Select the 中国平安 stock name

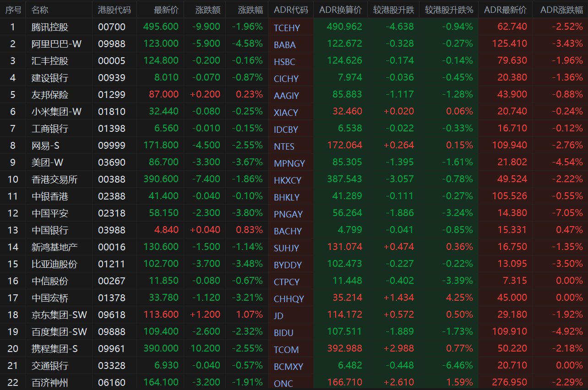pyautogui.click(x=50, y=213)
